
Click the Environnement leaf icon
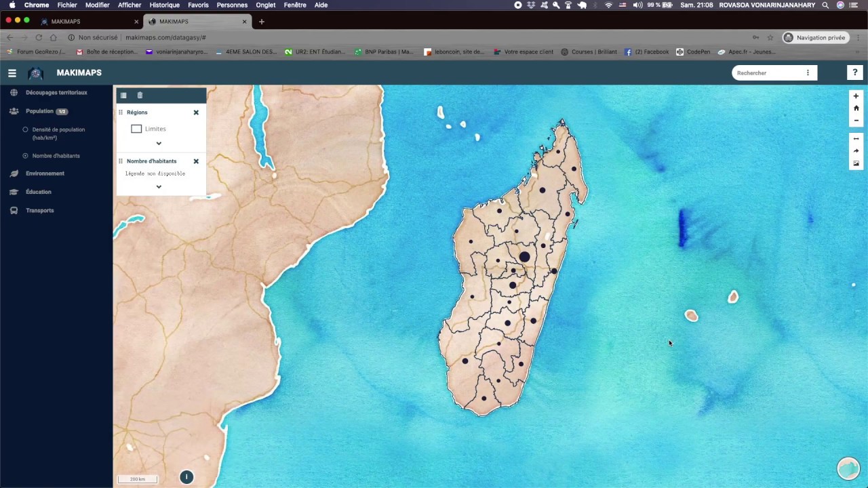pyautogui.click(x=14, y=174)
